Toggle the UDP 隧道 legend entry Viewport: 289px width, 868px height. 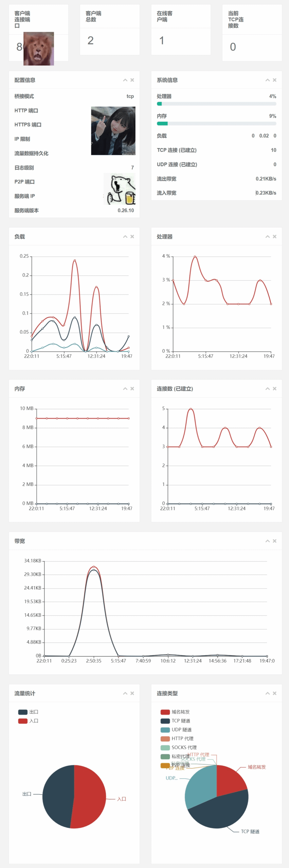[x=176, y=730]
